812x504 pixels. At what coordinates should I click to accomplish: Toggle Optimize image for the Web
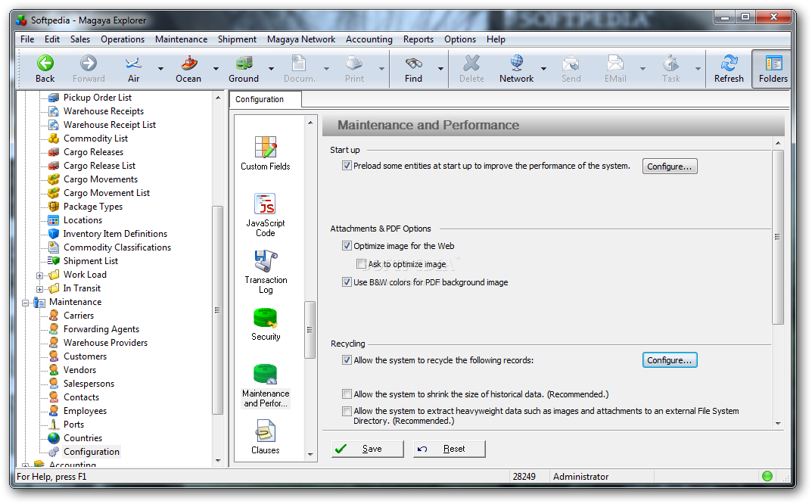[347, 245]
